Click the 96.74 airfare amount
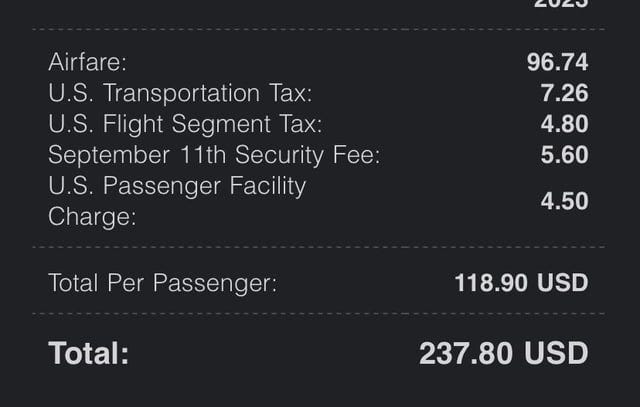640x407 pixels. 557,62
